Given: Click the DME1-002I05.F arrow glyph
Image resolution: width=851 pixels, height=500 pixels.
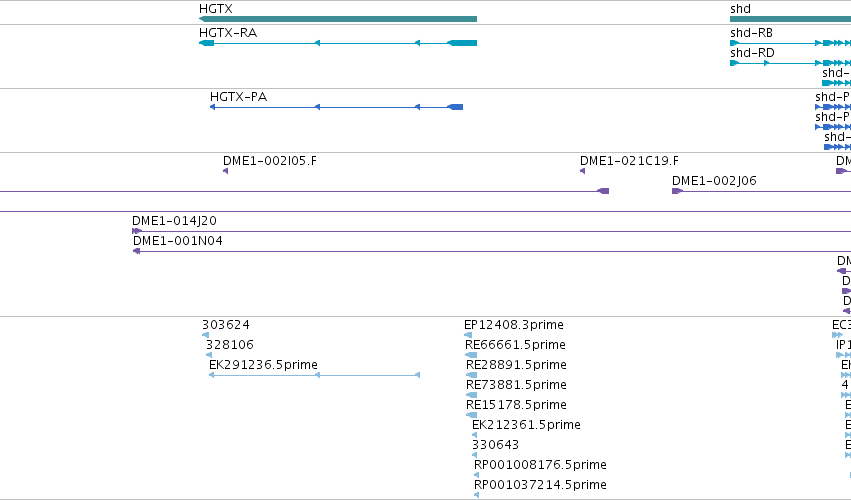Looking at the screenshot, I should point(225,171).
